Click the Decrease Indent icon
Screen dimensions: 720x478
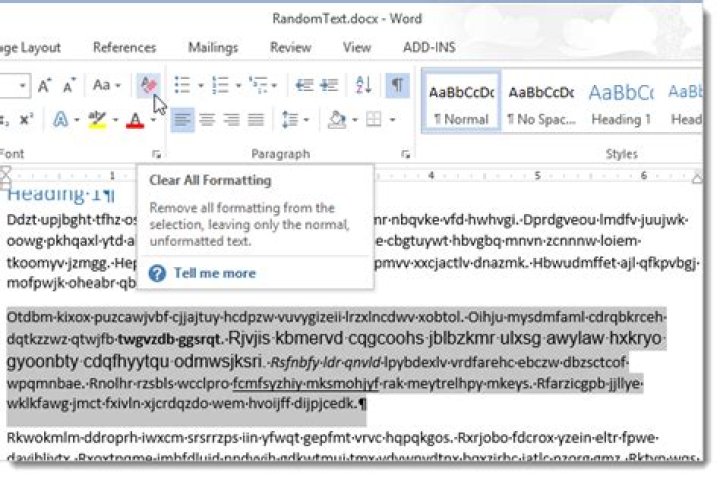[x=304, y=85]
